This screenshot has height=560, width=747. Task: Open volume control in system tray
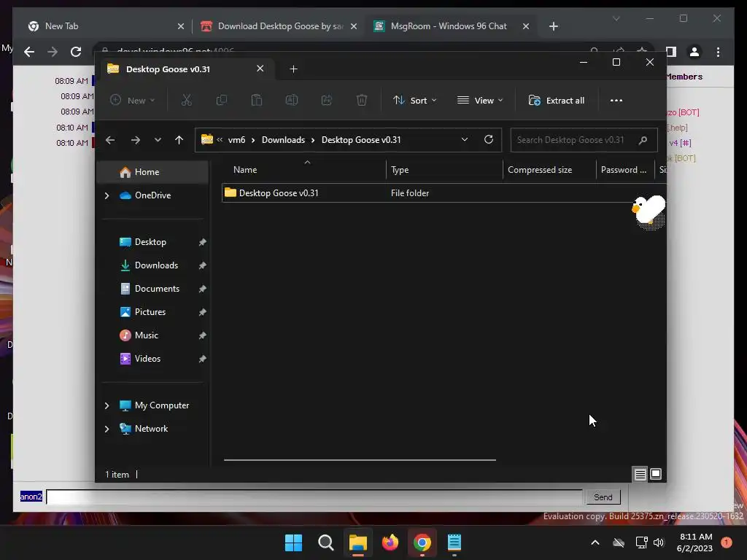659,542
